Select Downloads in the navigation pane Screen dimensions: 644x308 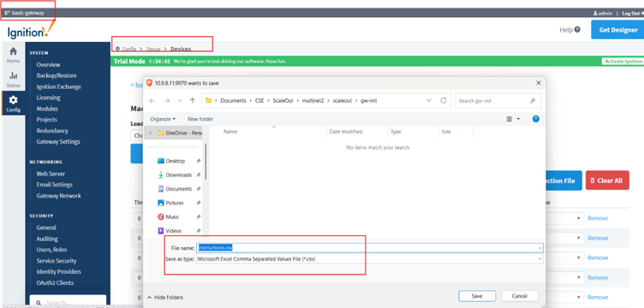coord(179,175)
